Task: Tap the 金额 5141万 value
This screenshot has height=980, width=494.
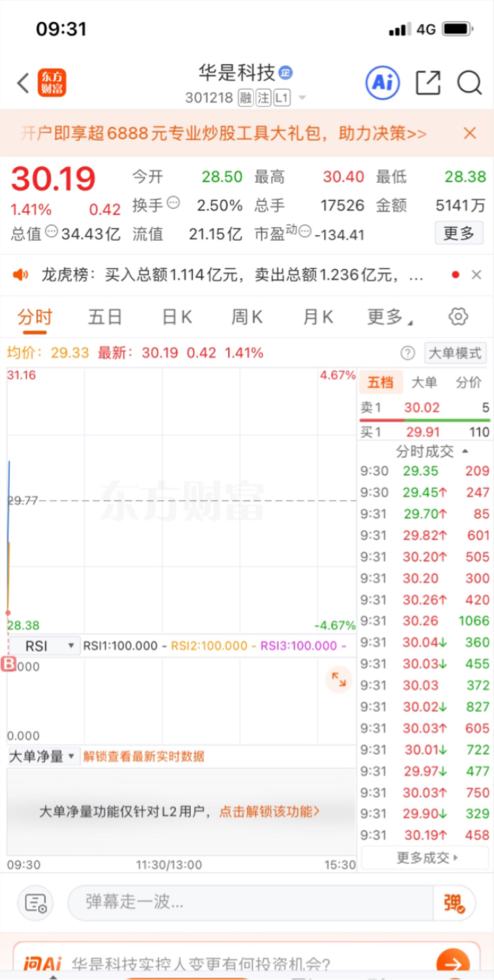Action: coord(461,206)
